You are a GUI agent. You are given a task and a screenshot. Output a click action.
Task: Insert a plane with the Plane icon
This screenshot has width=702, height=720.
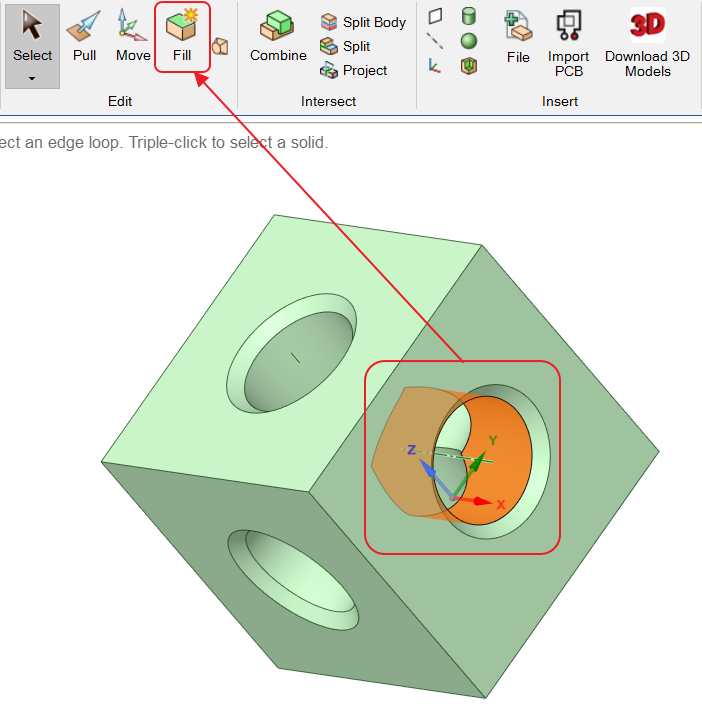click(435, 16)
